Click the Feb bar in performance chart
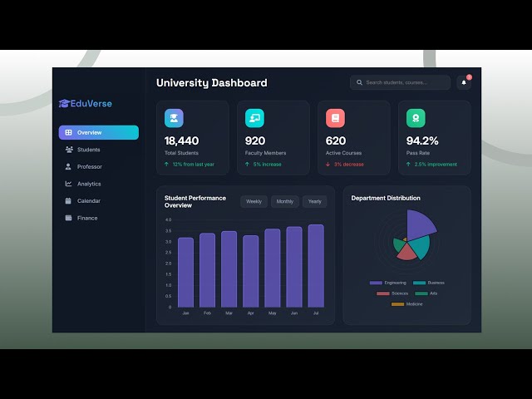The height and width of the screenshot is (399, 532). (x=207, y=270)
